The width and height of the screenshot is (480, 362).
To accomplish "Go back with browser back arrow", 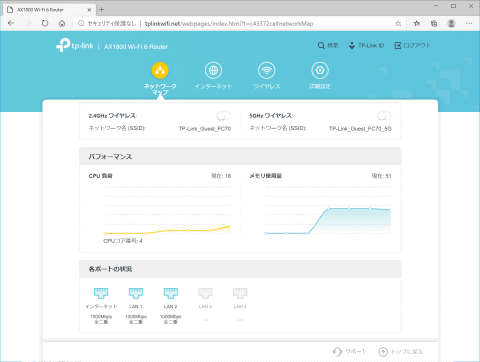I will coord(11,23).
